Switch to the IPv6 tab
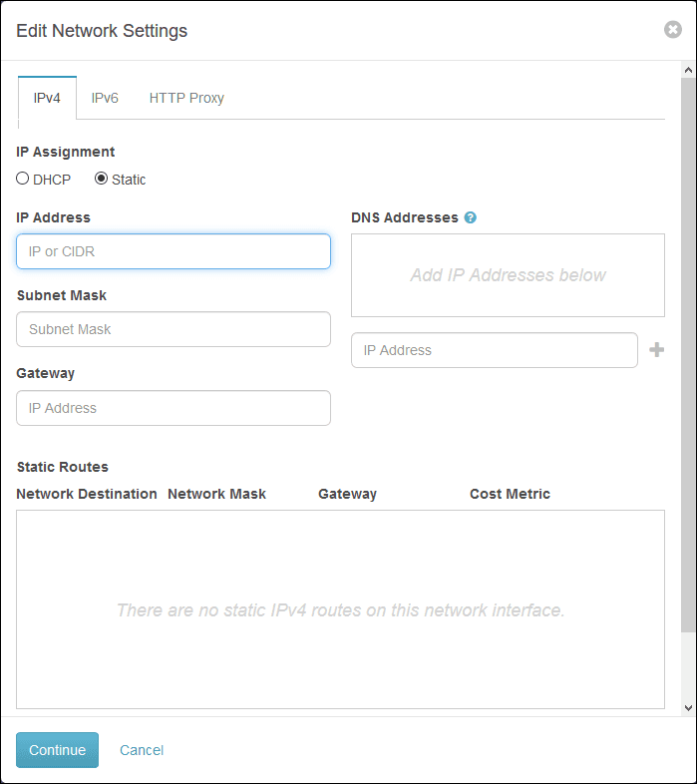 pos(105,98)
